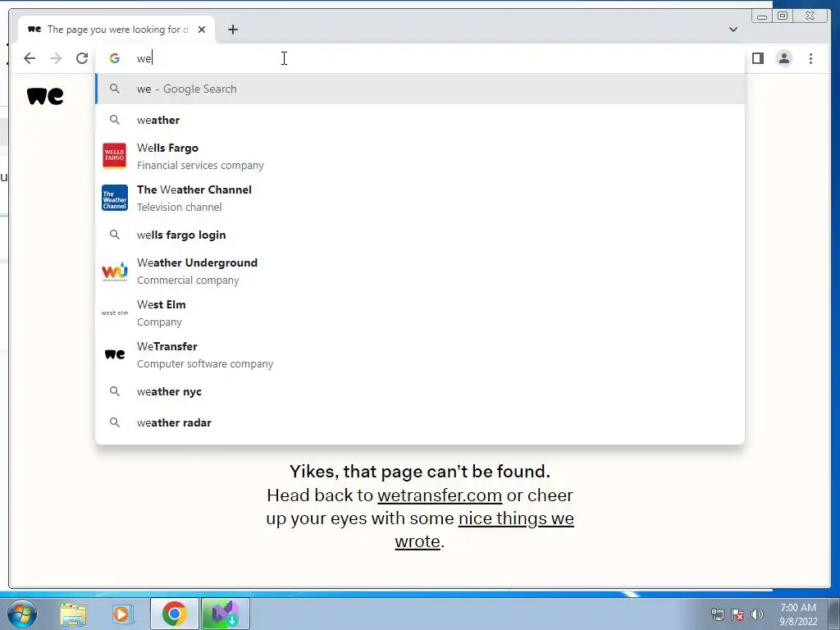This screenshot has height=630, width=840.
Task: Click the 'Yikes, that page can't be found.' heading
Action: click(x=420, y=472)
